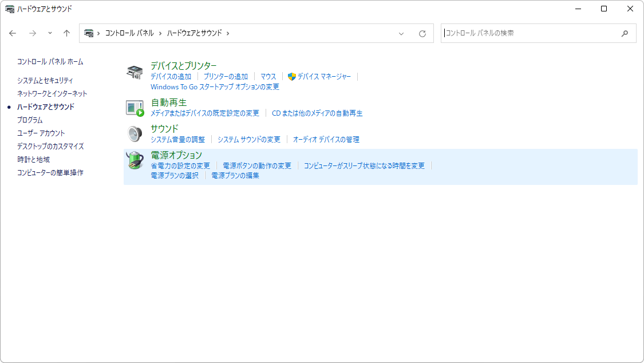Screen dimensions: 644x363
Task: Click 電源ボタンの動作の変更 link
Action: click(x=257, y=165)
